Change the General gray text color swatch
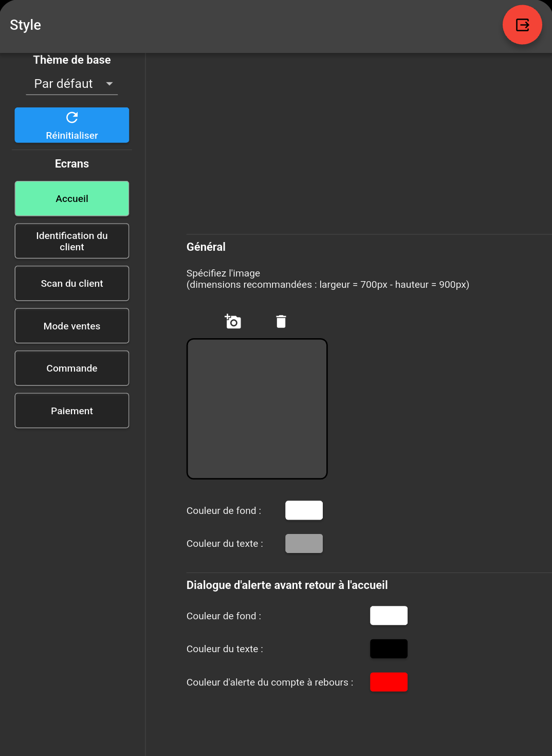 pyautogui.click(x=304, y=543)
